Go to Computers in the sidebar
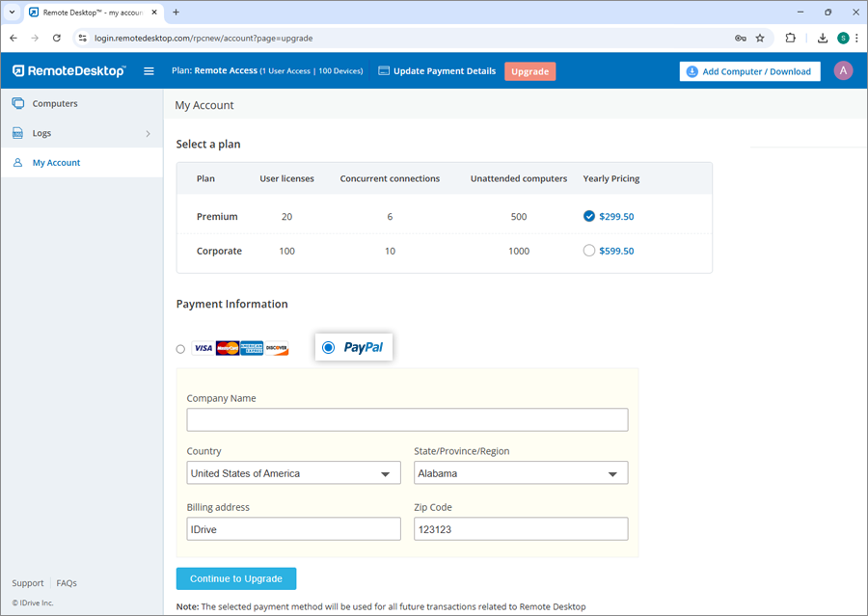Viewport: 868px width, 616px height. tap(55, 103)
